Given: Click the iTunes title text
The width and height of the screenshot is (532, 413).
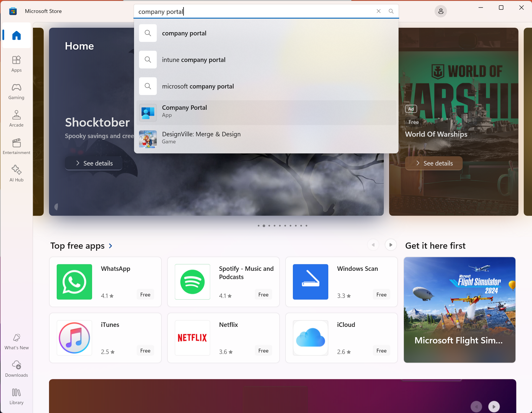Looking at the screenshot, I should pyautogui.click(x=110, y=325).
